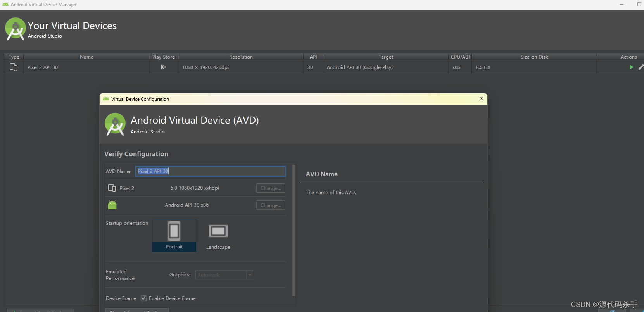Sort the device table by the Type column
Viewport: 644px width, 312px height.
pos(14,57)
